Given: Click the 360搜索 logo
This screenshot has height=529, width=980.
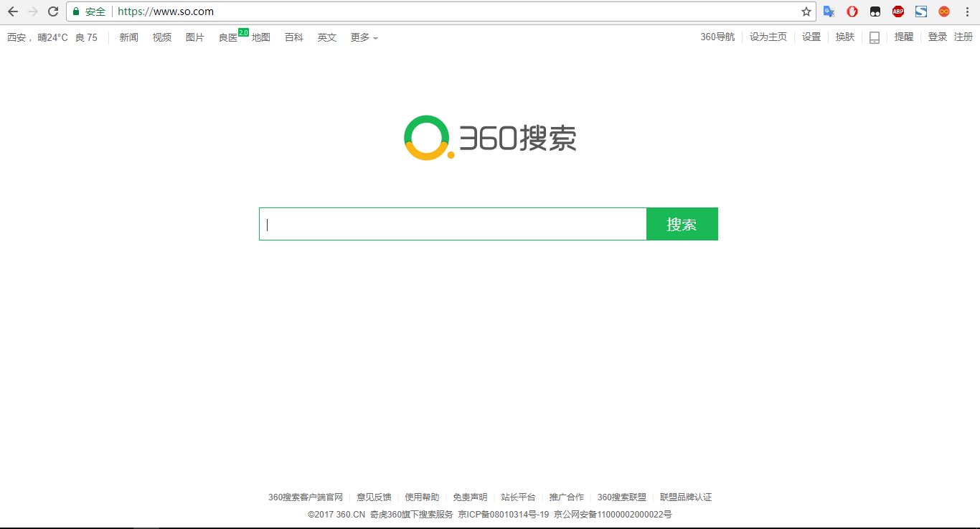Looking at the screenshot, I should click(490, 138).
